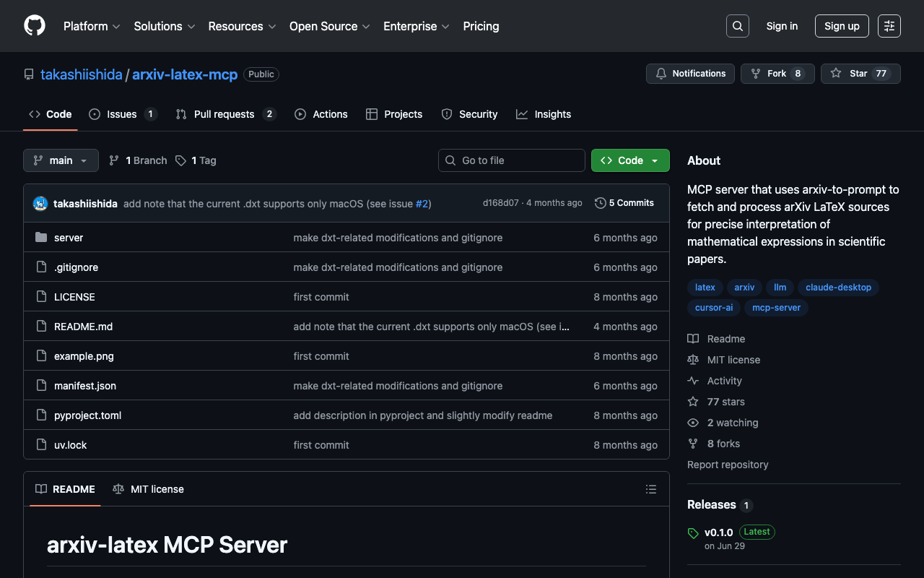Viewport: 924px width, 578px height.
Task: Click takashiishida's avatar in commit row
Action: tap(40, 204)
